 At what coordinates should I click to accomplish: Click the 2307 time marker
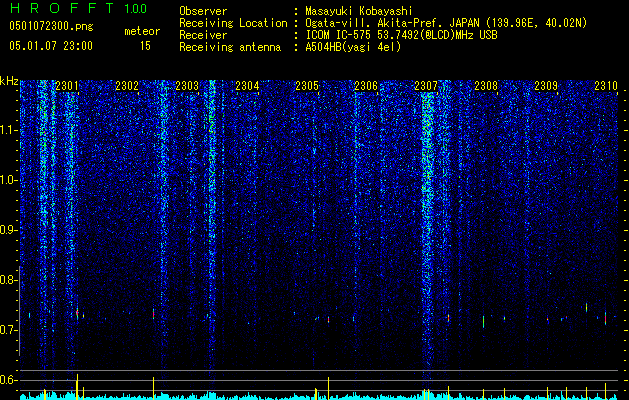tap(426, 86)
